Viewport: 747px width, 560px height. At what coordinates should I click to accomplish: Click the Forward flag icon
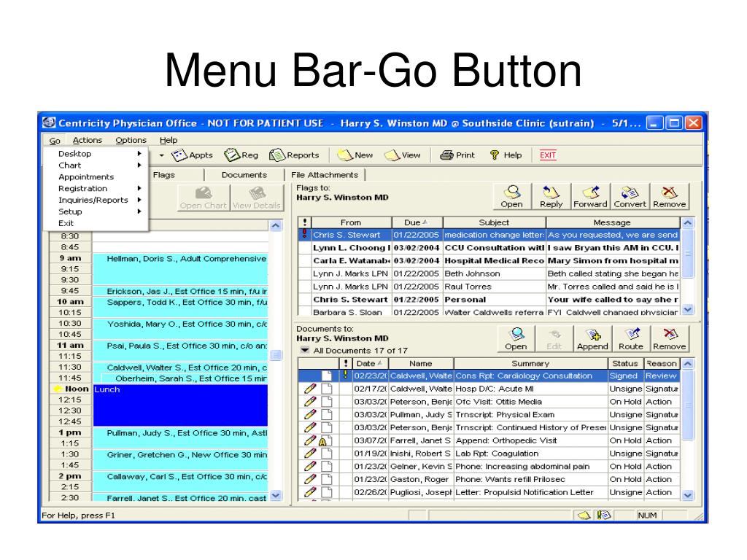pyautogui.click(x=590, y=197)
